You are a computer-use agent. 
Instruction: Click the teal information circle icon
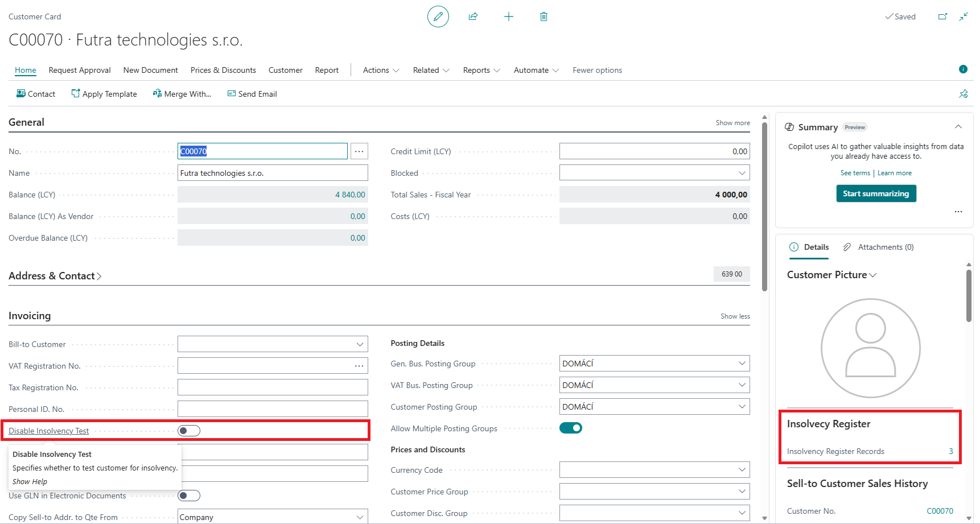(x=963, y=69)
